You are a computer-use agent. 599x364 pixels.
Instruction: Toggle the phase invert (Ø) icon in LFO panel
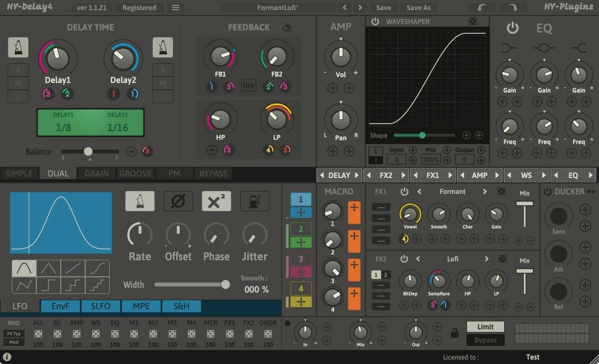tap(178, 201)
